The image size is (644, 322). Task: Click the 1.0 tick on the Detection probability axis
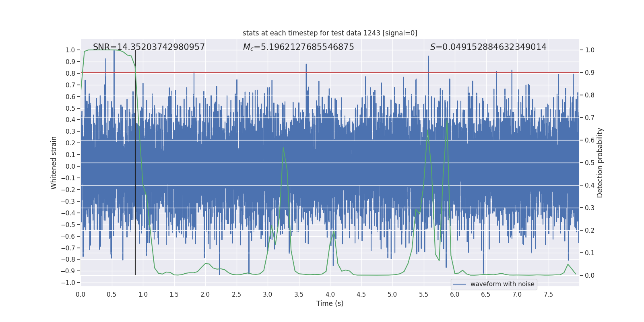coord(590,50)
